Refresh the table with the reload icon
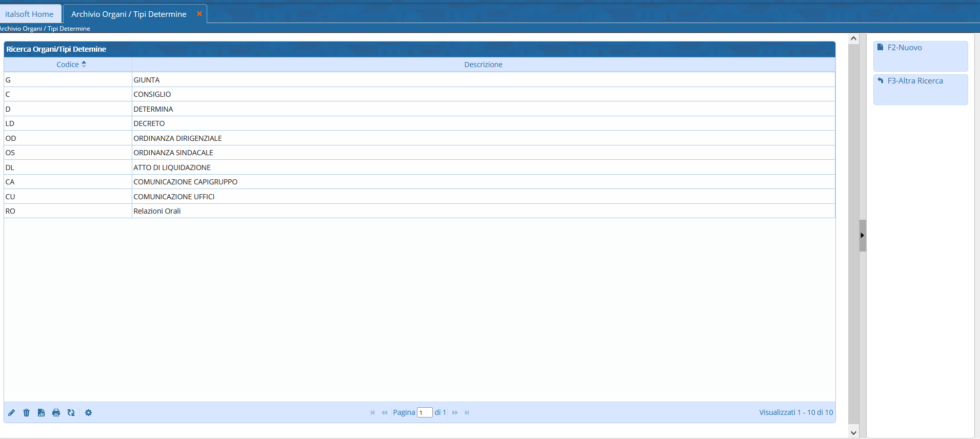 (71, 413)
